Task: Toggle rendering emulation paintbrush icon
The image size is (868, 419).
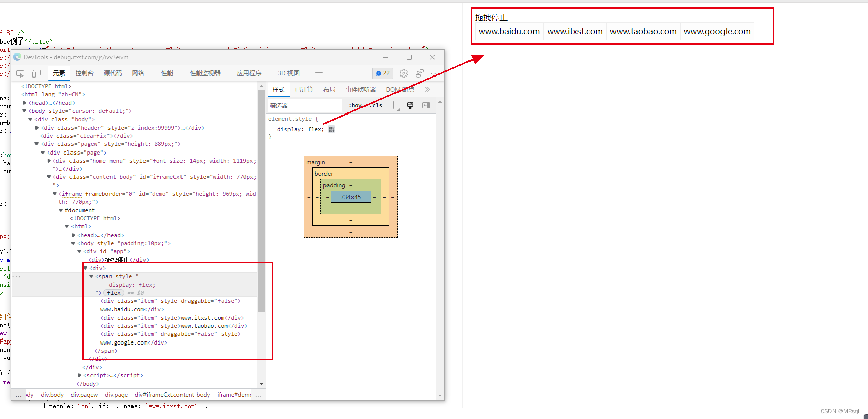Action: [x=410, y=105]
